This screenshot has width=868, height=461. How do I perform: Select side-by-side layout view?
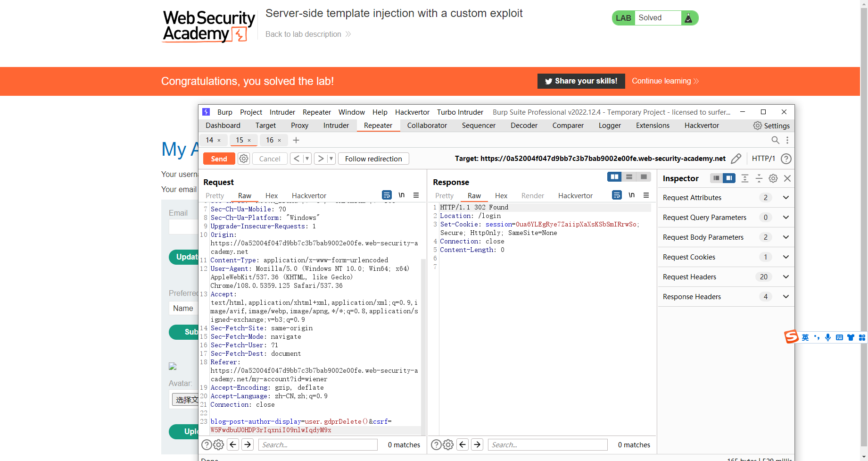[x=614, y=176]
